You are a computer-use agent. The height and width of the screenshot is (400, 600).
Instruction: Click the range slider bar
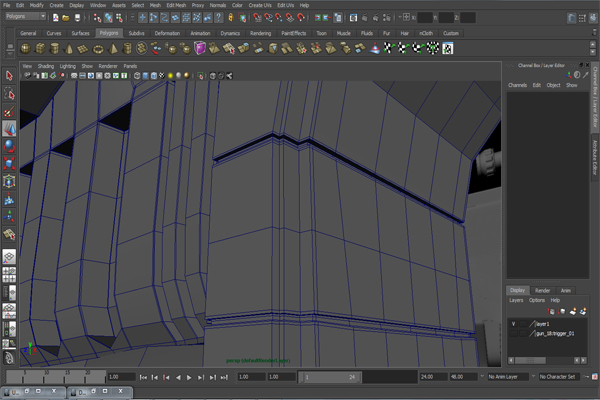click(330, 377)
